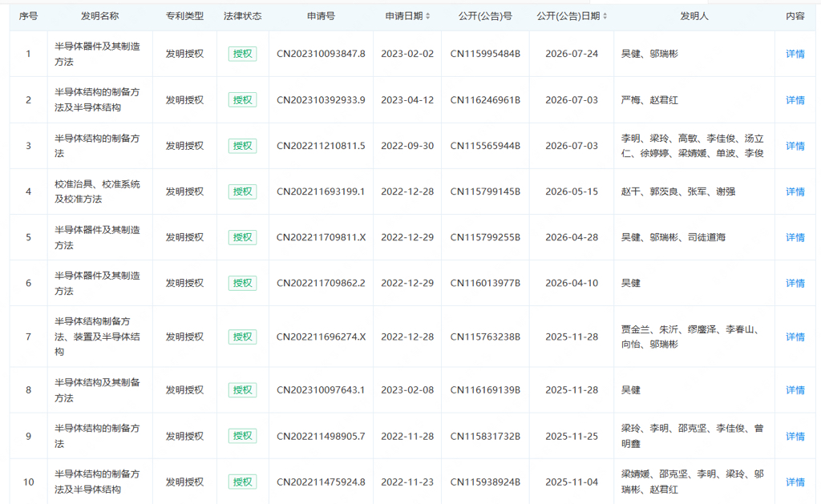Image resolution: width=821 pixels, height=504 pixels.
Task: Select application number CN202211696274.X
Action: pyautogui.click(x=321, y=337)
